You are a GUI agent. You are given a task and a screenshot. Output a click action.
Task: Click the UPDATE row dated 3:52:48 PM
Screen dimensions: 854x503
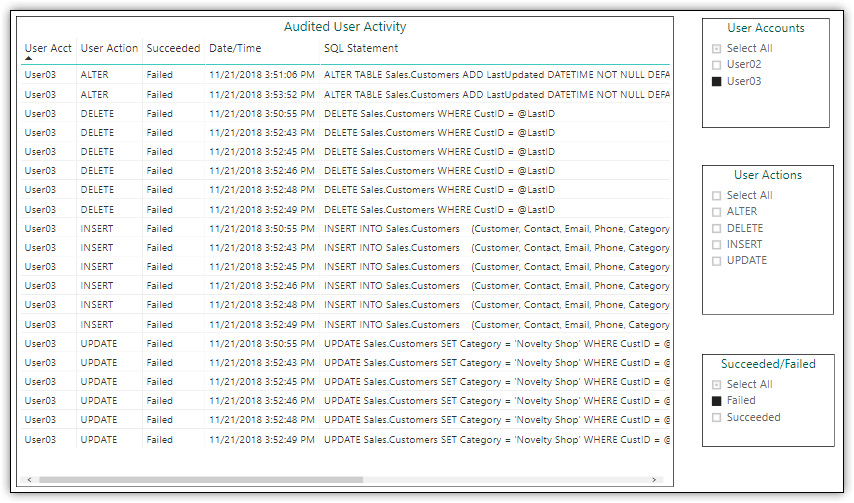(x=345, y=420)
